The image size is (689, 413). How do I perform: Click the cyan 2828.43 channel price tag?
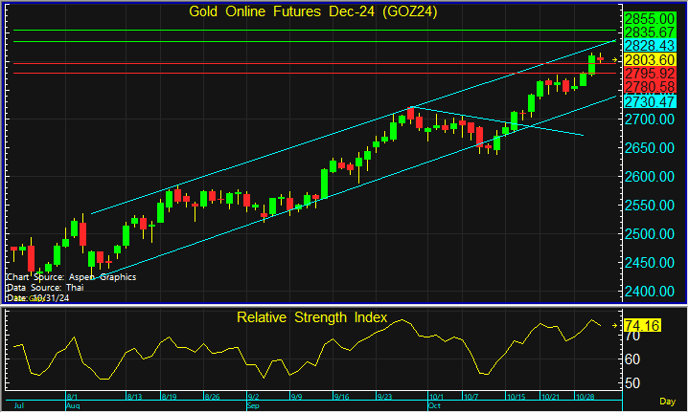point(650,46)
